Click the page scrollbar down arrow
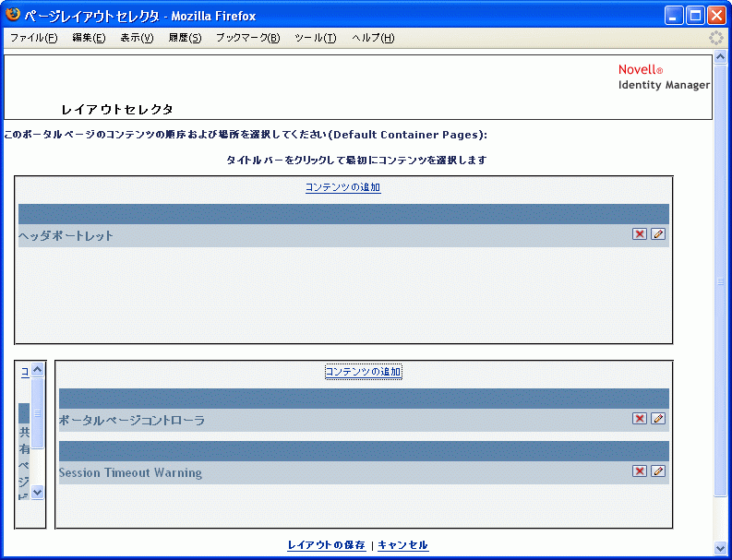This screenshot has height=560, width=732. point(720,547)
